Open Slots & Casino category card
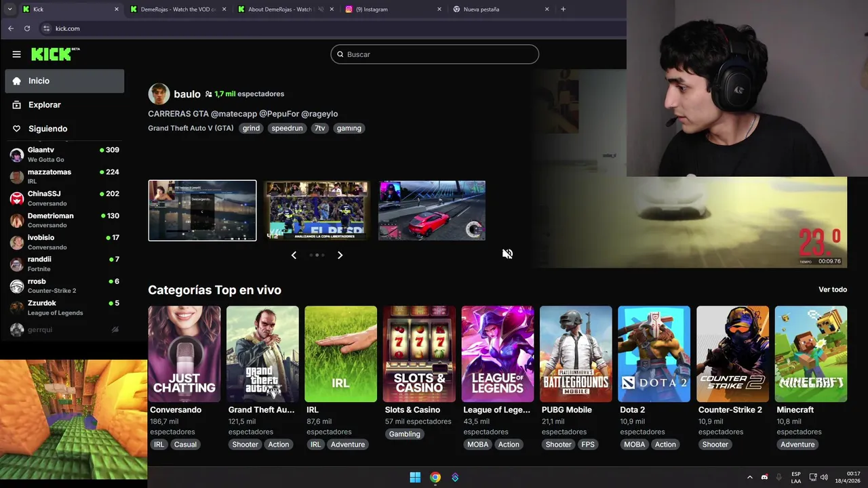The width and height of the screenshot is (868, 488). point(419,354)
